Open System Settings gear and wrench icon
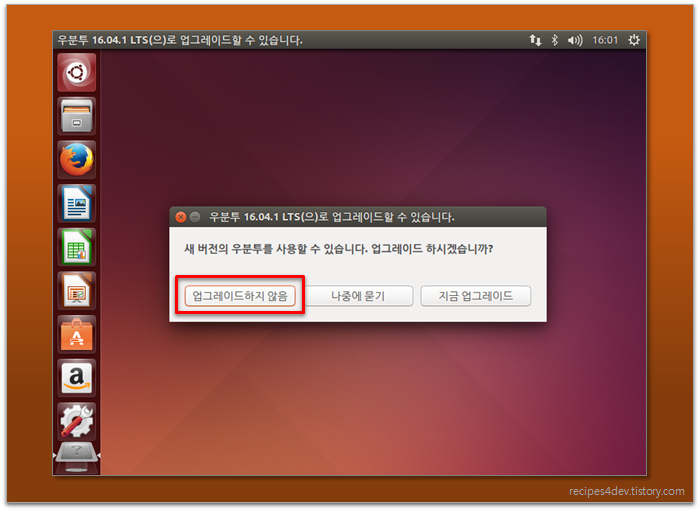 coord(76,421)
